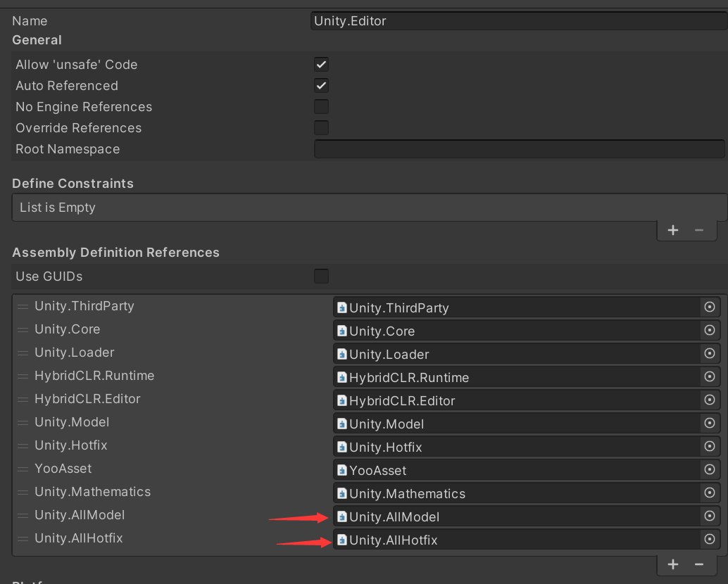Viewport: 728px width, 584px height.
Task: Select the Unity.Hotfix list row label
Action: [x=71, y=445]
